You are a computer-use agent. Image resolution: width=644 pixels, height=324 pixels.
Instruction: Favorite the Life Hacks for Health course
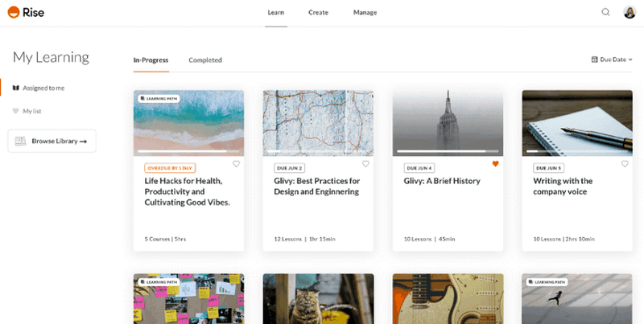coord(236,164)
